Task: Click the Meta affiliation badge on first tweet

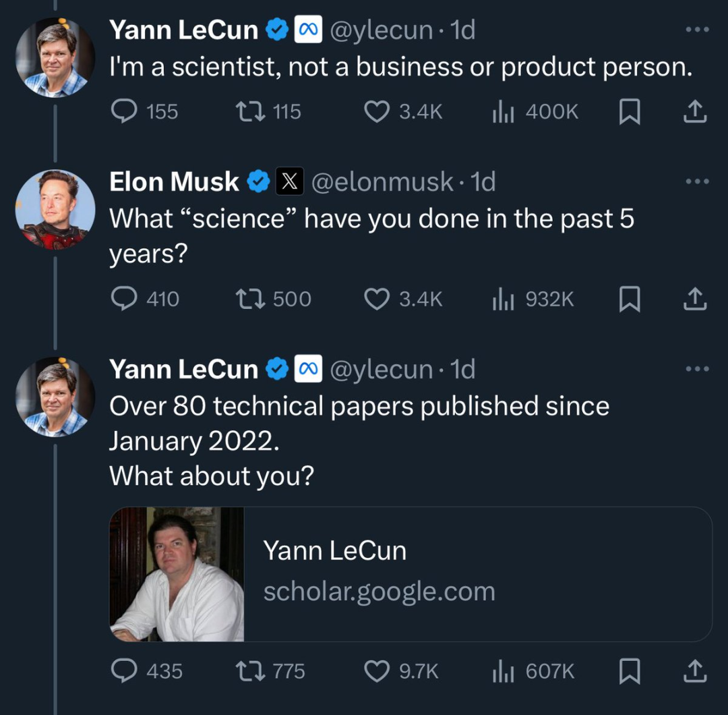Action: point(308,30)
